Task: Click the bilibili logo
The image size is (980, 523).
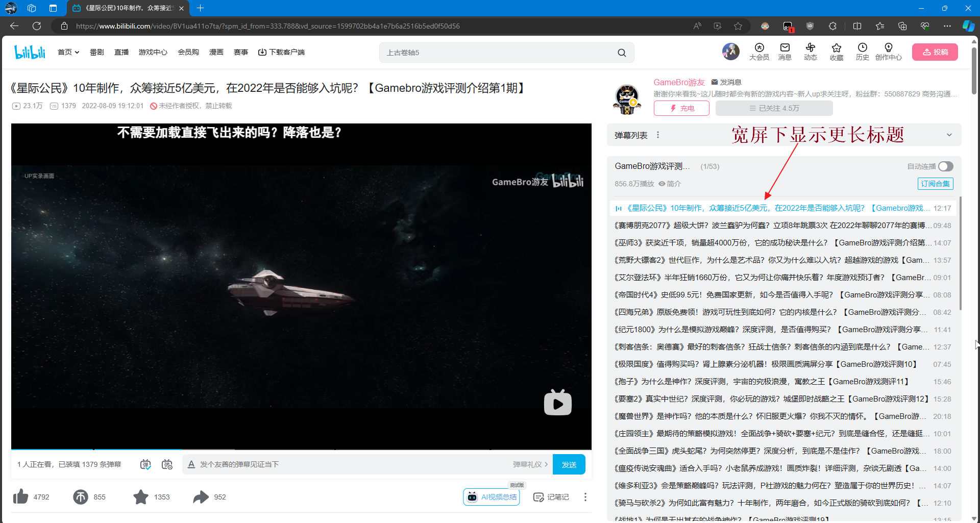Action: click(x=30, y=52)
